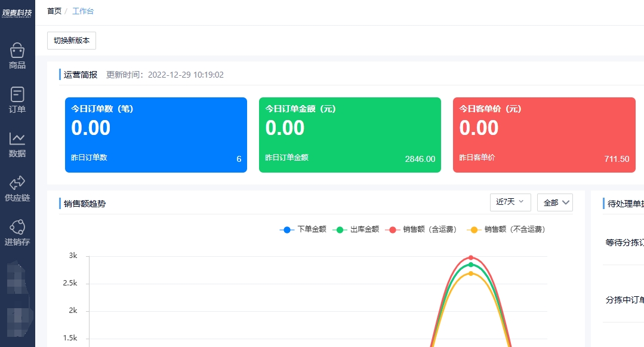Image resolution: width=644 pixels, height=347 pixels.
Task: Go to 首页 breadcrumb link
Action: coord(54,11)
